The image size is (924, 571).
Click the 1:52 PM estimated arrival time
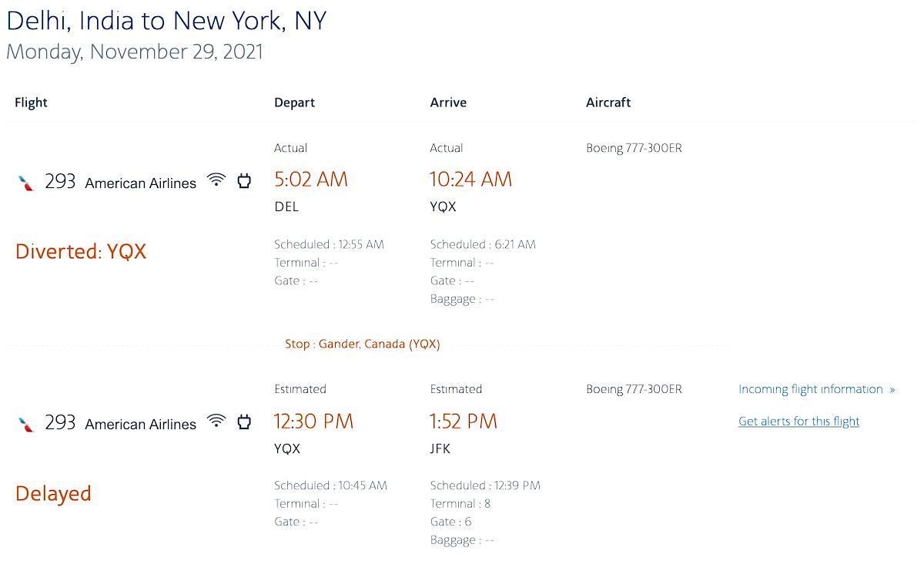click(464, 422)
